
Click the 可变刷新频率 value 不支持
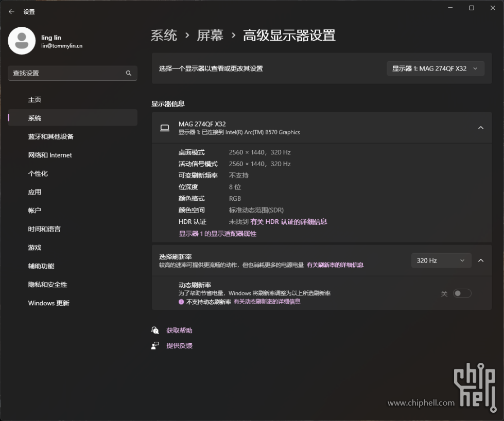(239, 176)
